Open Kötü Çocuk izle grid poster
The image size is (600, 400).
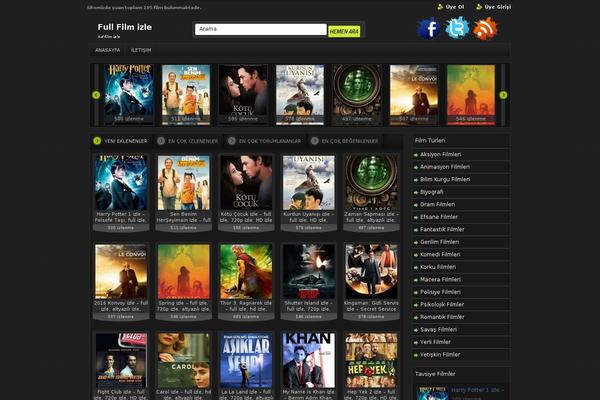(x=246, y=183)
